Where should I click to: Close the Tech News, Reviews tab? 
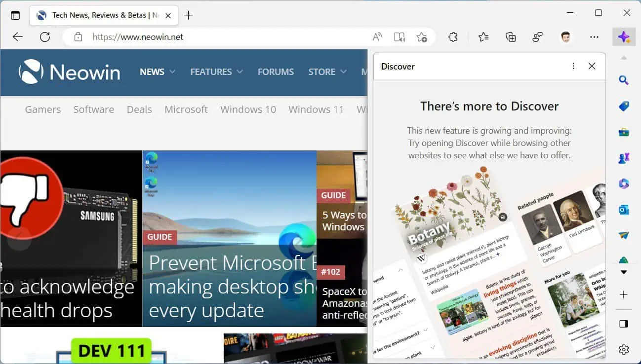click(168, 16)
